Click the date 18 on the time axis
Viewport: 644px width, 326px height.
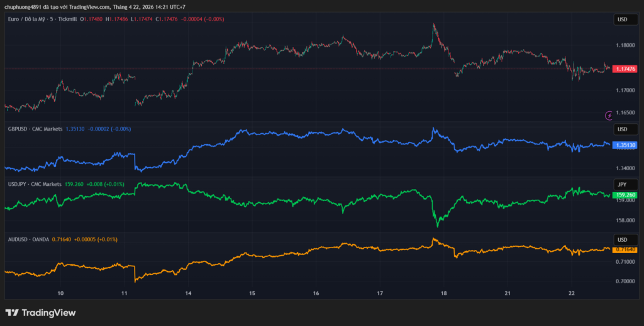pos(444,293)
